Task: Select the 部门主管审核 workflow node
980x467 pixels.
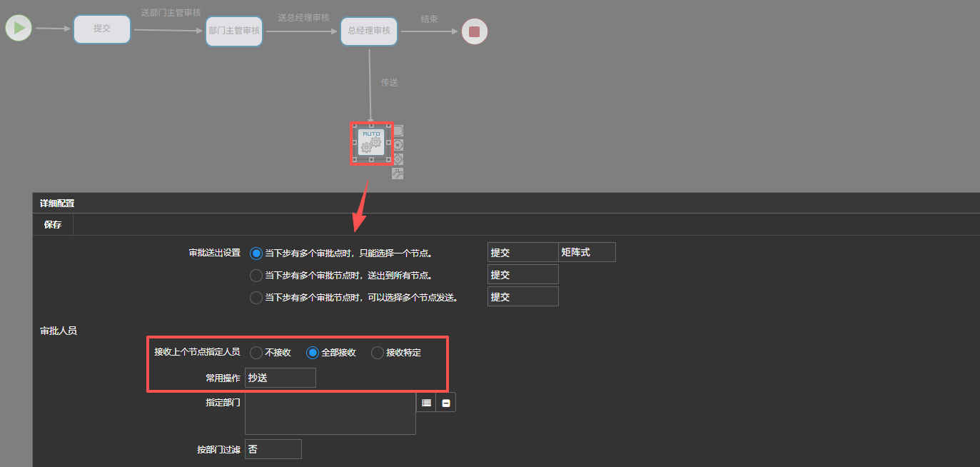Action: coord(234,31)
